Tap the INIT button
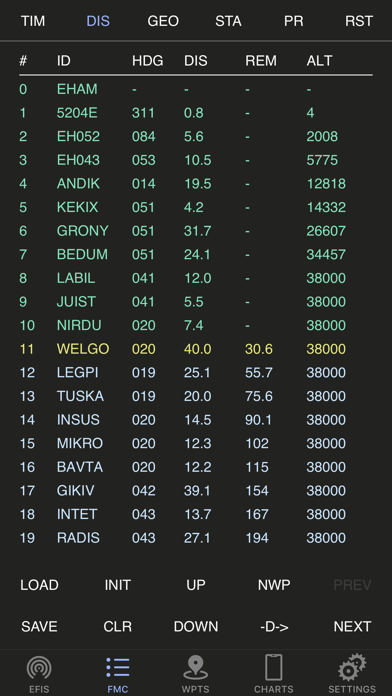 (118, 585)
